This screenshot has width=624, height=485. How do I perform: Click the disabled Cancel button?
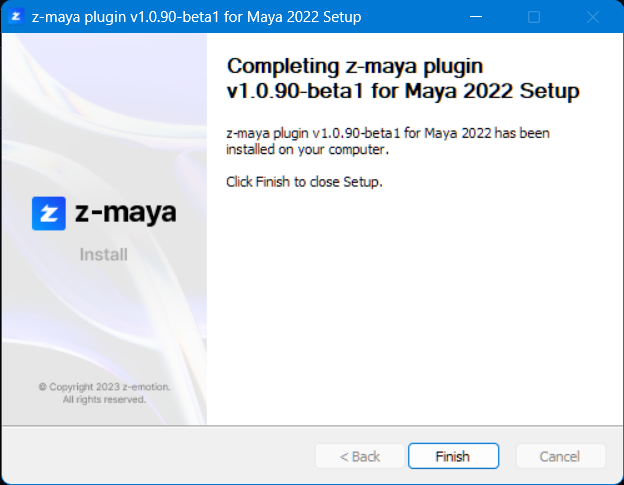point(560,456)
